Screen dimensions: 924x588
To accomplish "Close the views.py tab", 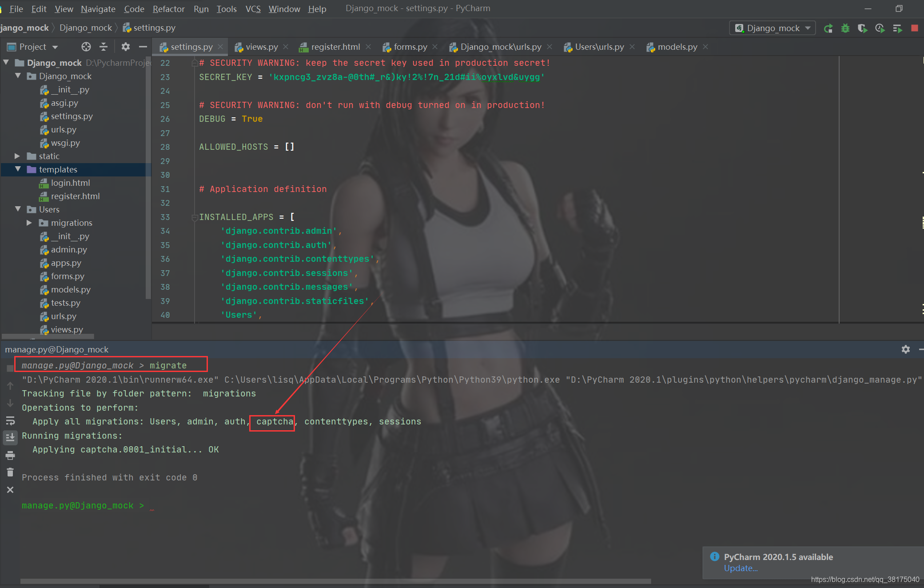I will click(286, 47).
